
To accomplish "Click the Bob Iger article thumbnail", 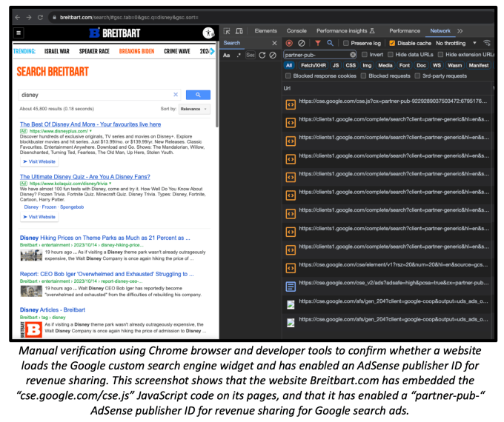I will click(31, 291).
